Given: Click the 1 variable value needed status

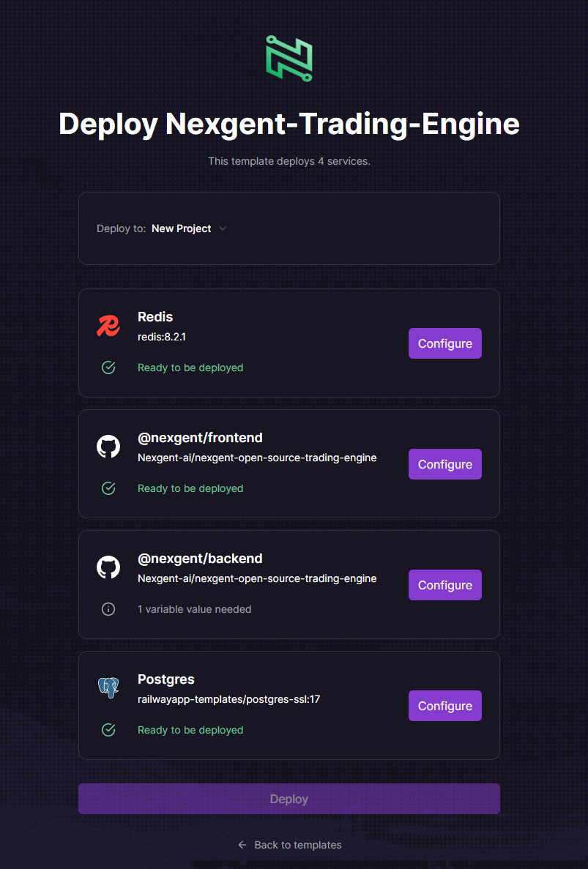Looking at the screenshot, I should pos(194,608).
